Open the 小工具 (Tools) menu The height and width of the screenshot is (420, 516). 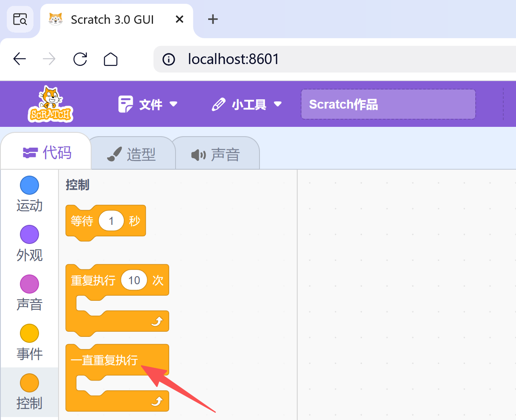(247, 104)
